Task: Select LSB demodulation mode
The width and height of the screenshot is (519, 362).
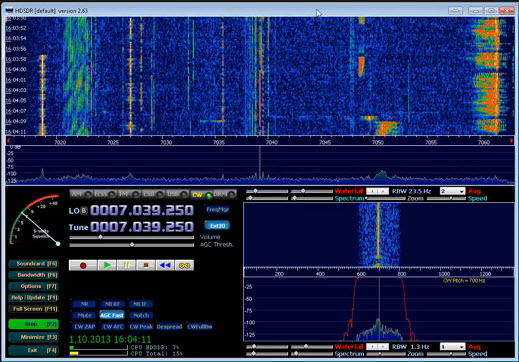Action: (x=153, y=194)
